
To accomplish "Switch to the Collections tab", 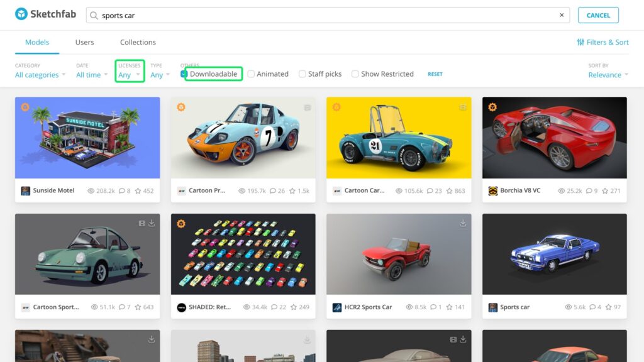I will coord(138,42).
